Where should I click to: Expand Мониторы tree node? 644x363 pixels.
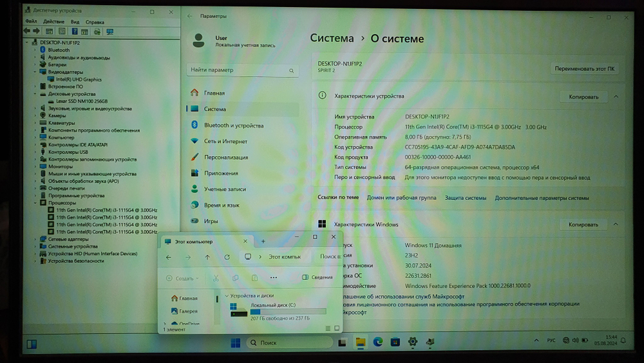tap(35, 166)
